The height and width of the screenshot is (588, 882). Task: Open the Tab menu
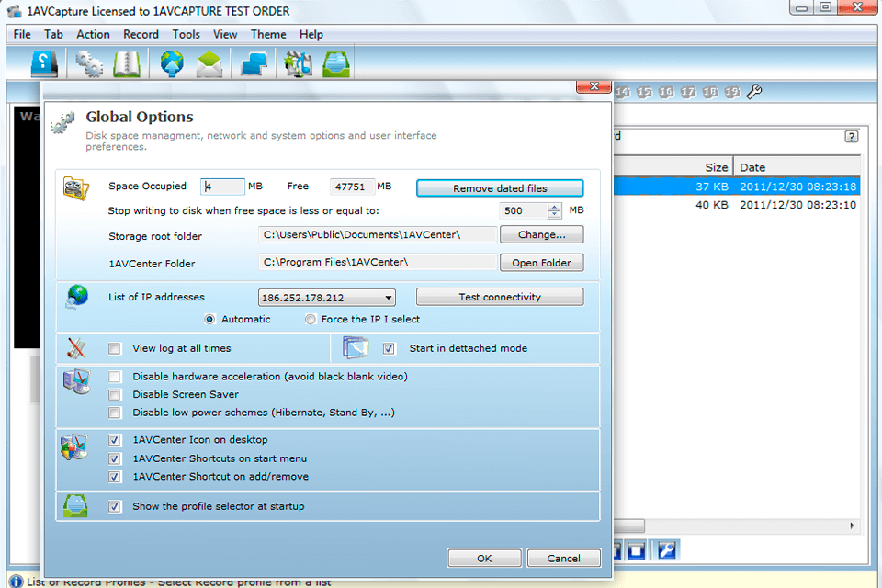click(x=53, y=34)
